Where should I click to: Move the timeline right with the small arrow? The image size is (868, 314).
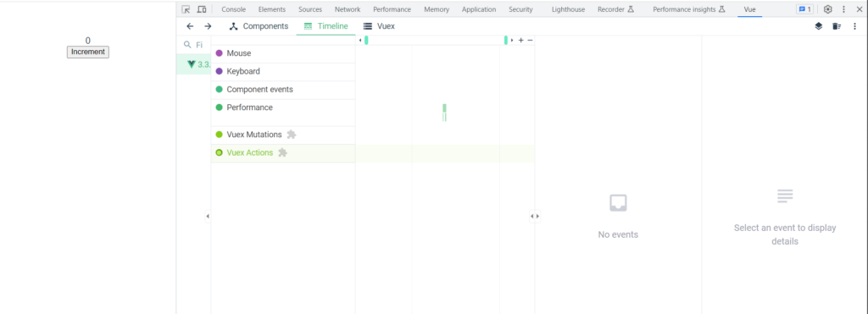tap(512, 41)
